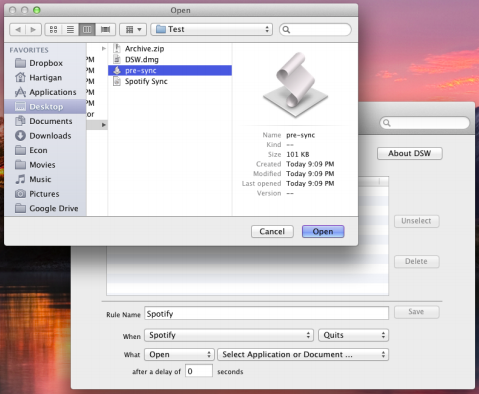
Task: Switch to list view
Action: point(70,30)
